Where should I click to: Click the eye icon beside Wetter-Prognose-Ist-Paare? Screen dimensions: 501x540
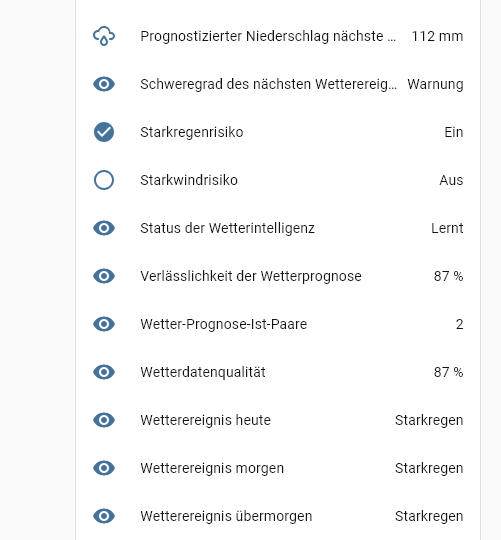(104, 324)
